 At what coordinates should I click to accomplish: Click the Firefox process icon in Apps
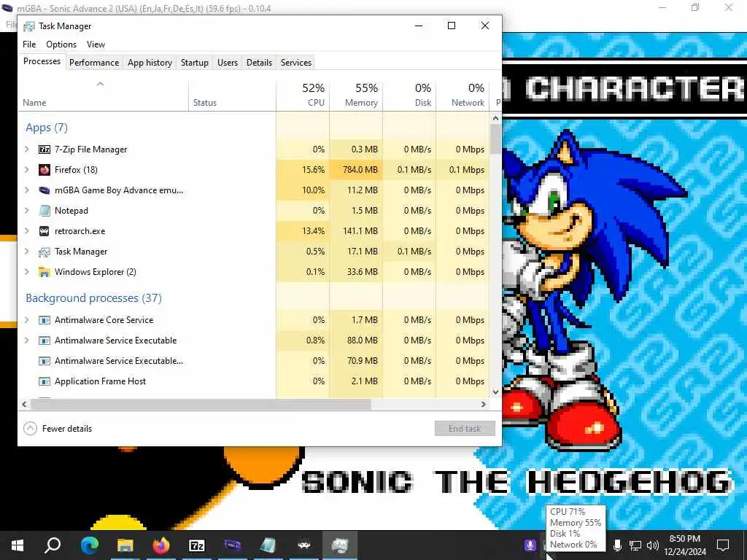44,170
